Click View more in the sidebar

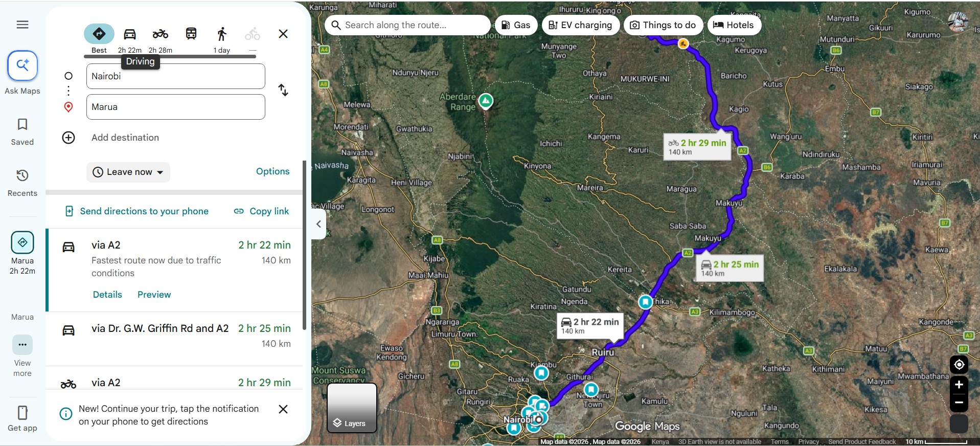pos(22,356)
